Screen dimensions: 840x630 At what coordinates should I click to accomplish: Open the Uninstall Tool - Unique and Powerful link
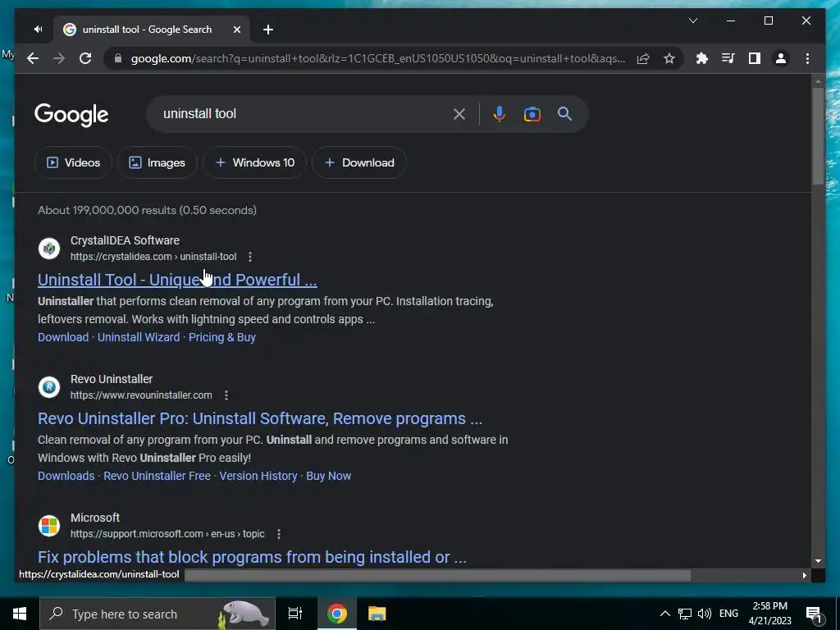177,280
